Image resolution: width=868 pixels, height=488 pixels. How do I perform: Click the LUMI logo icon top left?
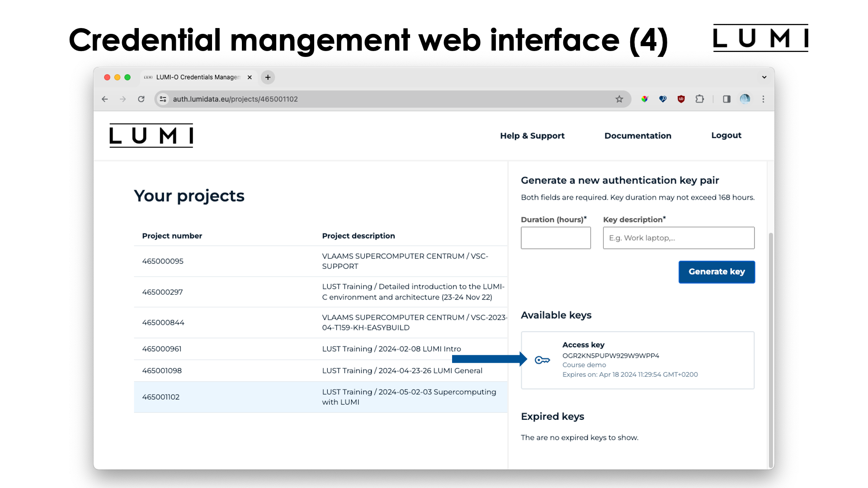(151, 135)
